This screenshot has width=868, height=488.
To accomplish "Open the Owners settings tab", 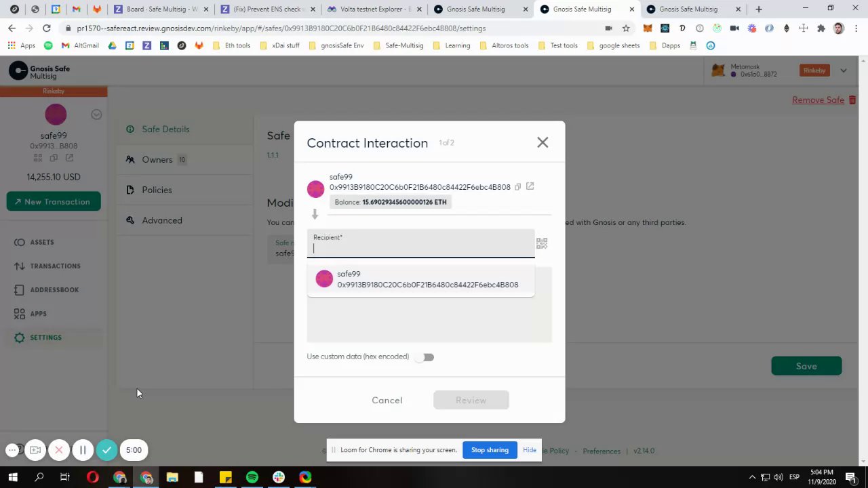I will (x=184, y=160).
